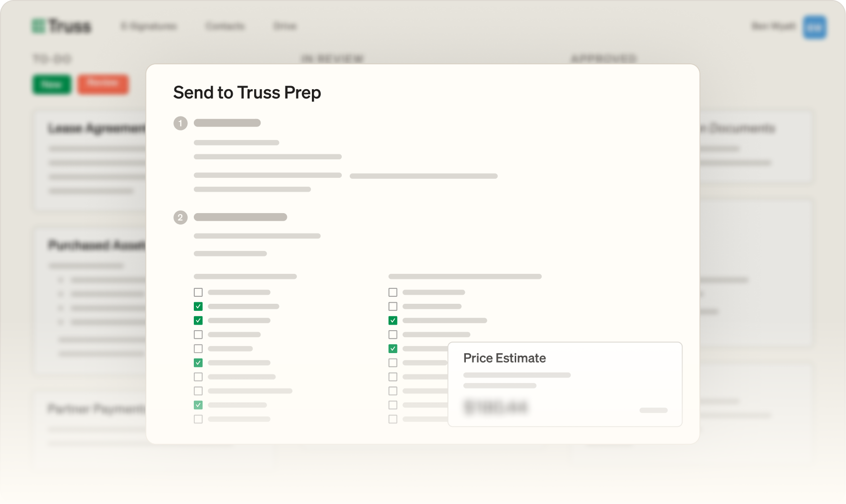
Task: Open the Drive nav item
Action: point(285,26)
